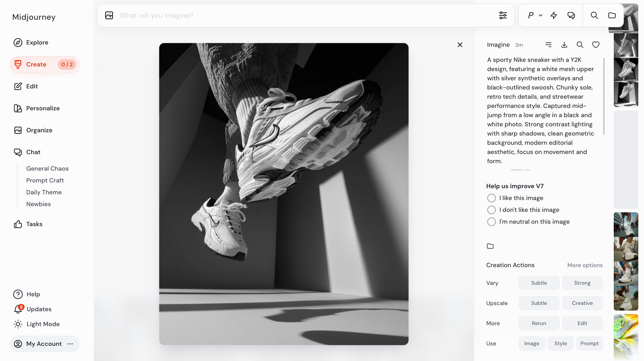Open the Edit page icon
Image resolution: width=644 pixels, height=361 pixels.
point(18,86)
